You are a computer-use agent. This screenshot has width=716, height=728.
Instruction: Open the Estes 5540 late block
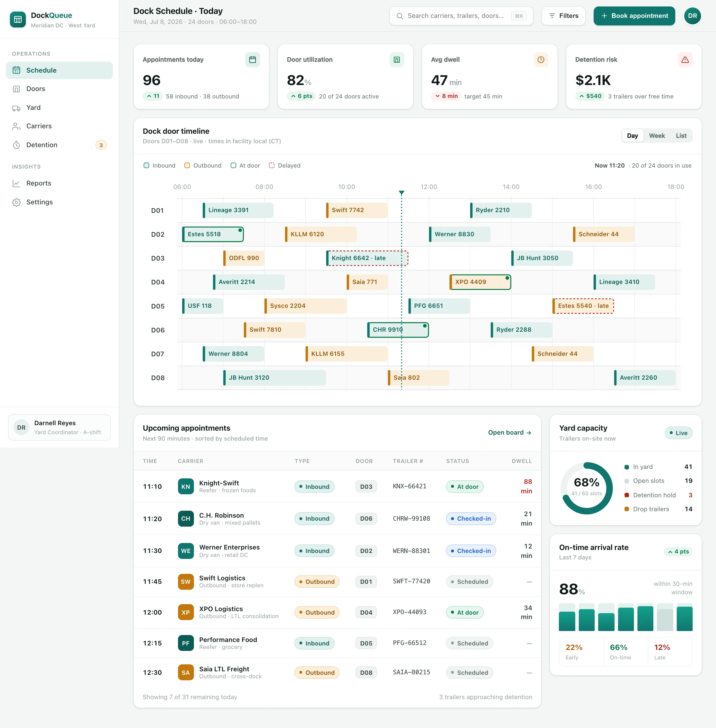[583, 306]
